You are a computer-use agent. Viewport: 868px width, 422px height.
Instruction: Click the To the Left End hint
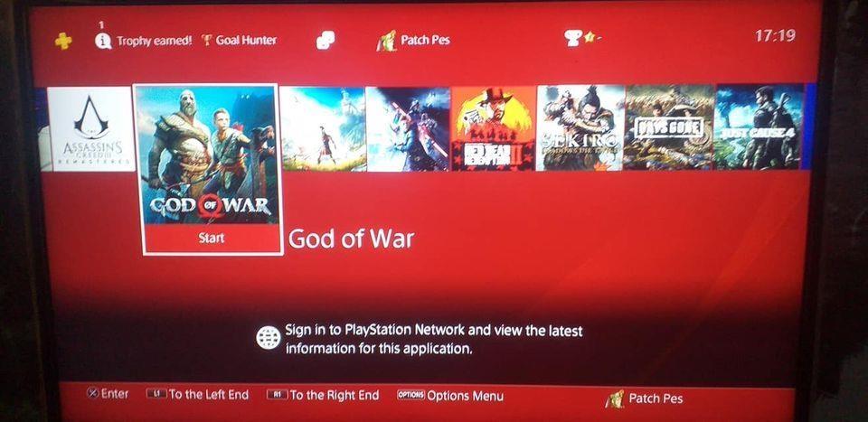tap(198, 395)
